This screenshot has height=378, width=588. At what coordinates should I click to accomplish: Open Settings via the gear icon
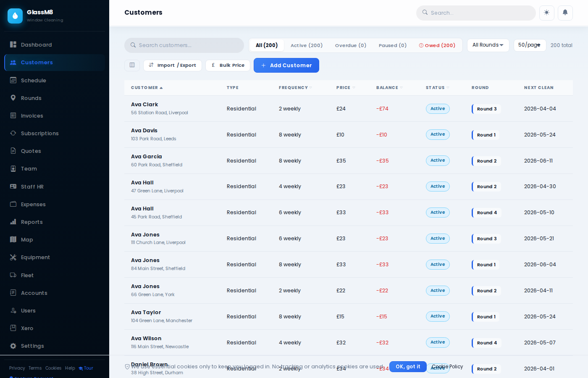pos(14,346)
